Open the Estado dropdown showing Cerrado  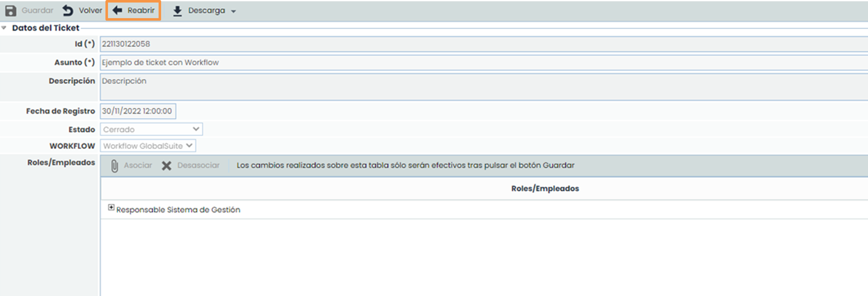[151, 129]
